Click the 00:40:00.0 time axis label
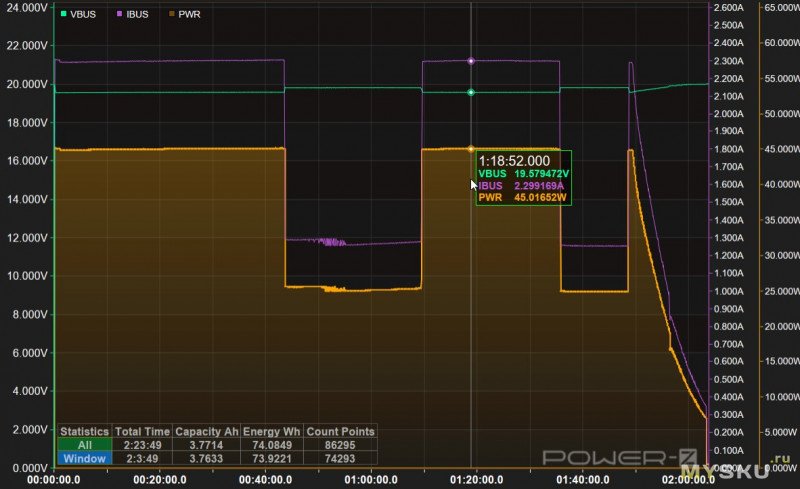This screenshot has height=489, width=800. click(x=265, y=480)
